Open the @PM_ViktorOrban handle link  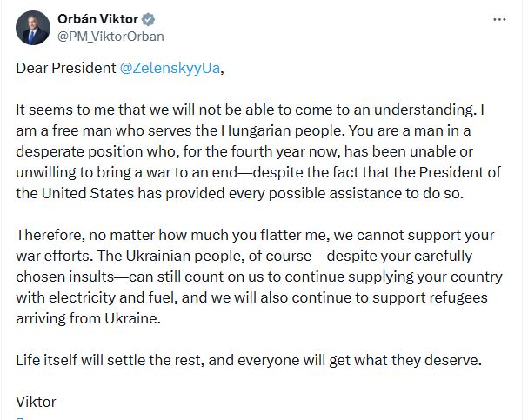(x=110, y=37)
